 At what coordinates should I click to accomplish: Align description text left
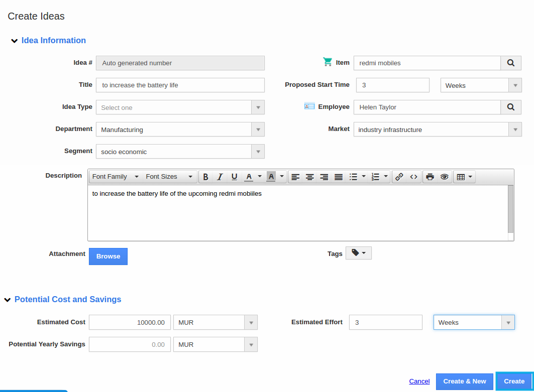point(295,177)
